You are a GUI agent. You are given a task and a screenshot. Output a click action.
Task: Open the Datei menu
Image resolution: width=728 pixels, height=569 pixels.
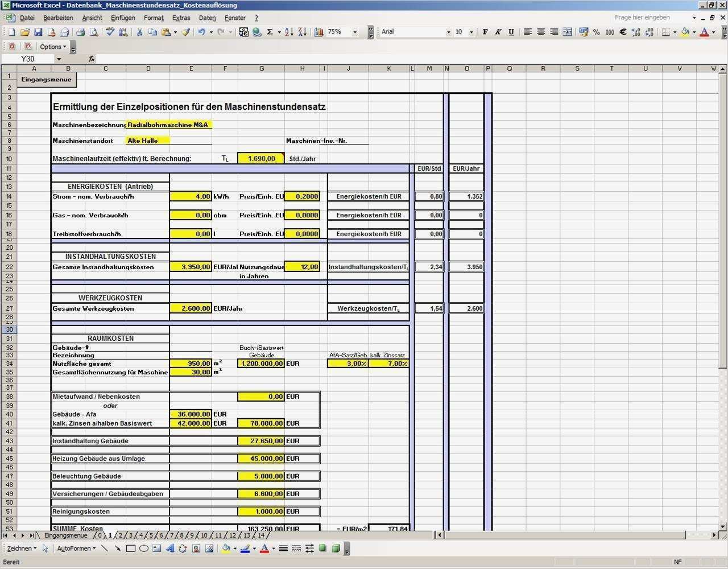pos(27,18)
